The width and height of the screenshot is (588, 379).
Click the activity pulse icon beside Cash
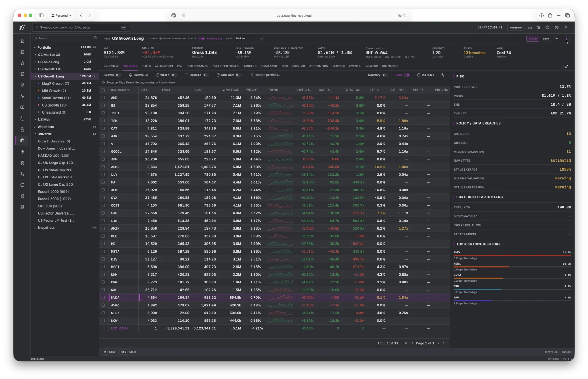tap(566, 39)
